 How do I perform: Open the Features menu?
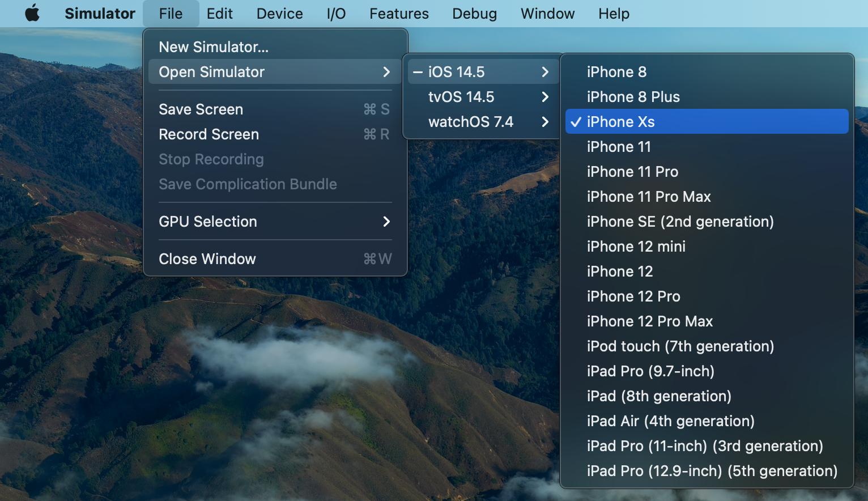(x=399, y=13)
